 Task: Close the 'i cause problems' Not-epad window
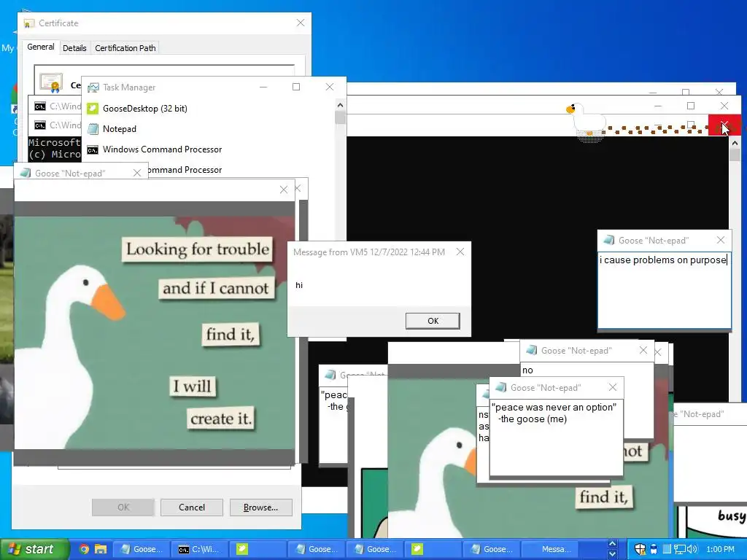point(720,240)
